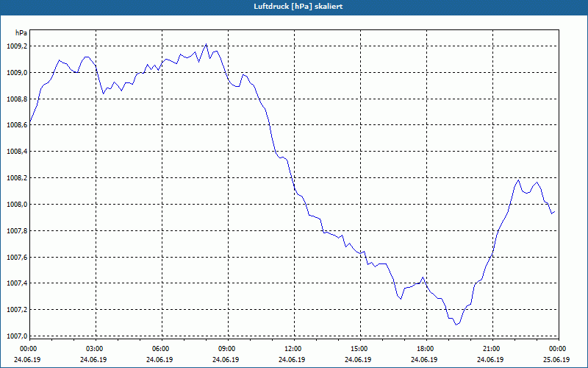Click the y-axis label 1008,8

click(x=17, y=99)
